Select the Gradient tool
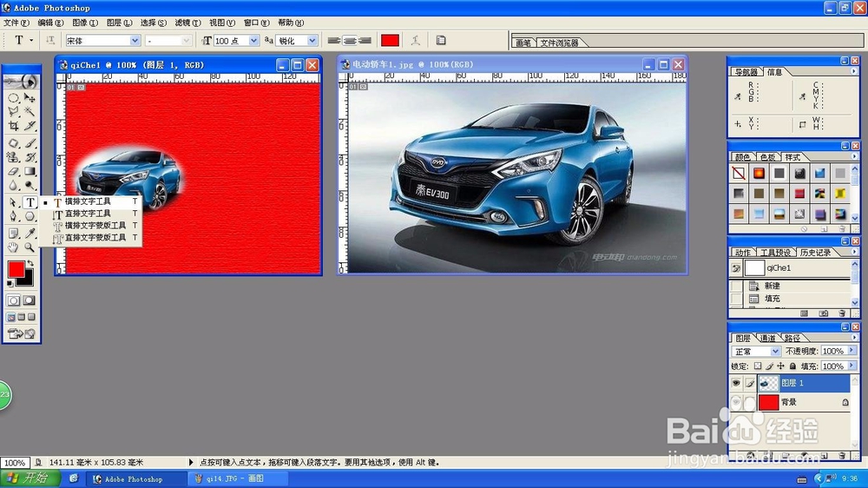 [30, 172]
